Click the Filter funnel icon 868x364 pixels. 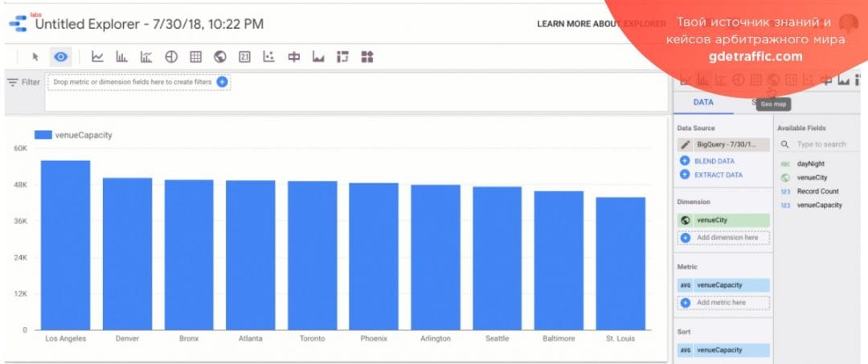click(12, 82)
